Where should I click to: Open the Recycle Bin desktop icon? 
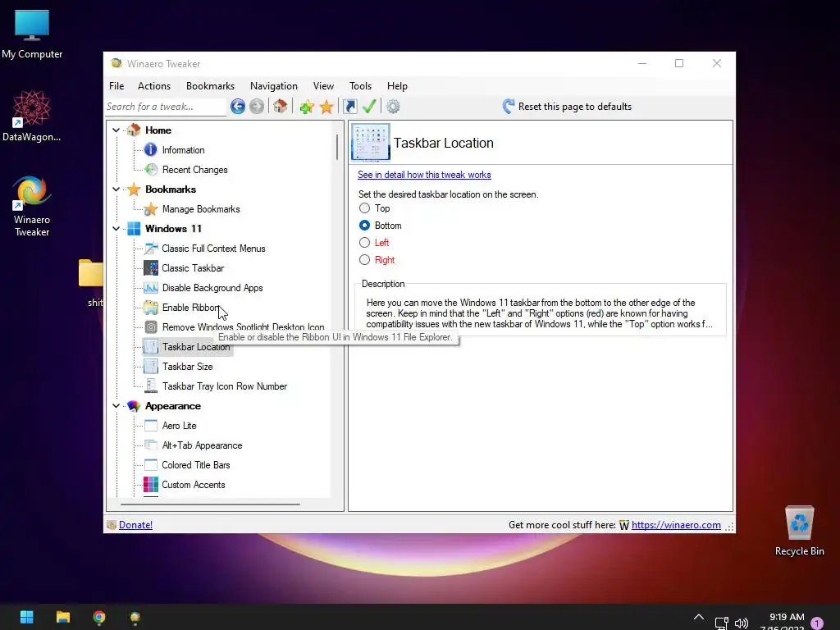point(799,531)
